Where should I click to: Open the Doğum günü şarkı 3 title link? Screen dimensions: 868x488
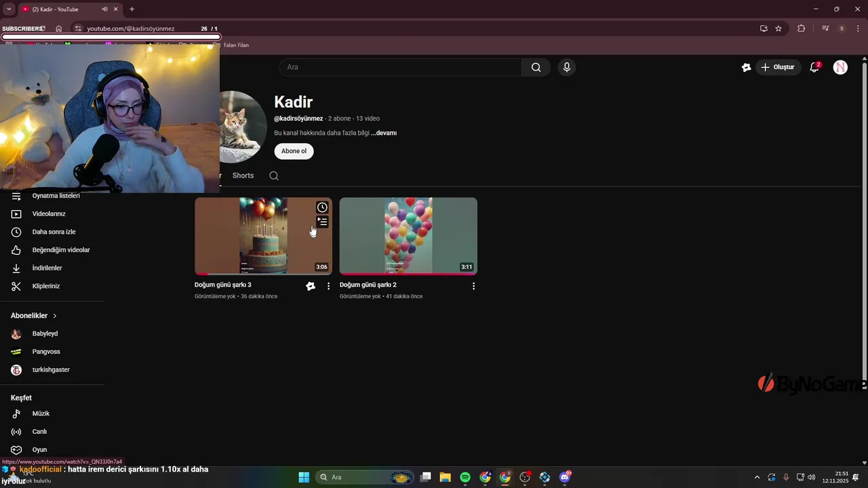click(x=223, y=285)
